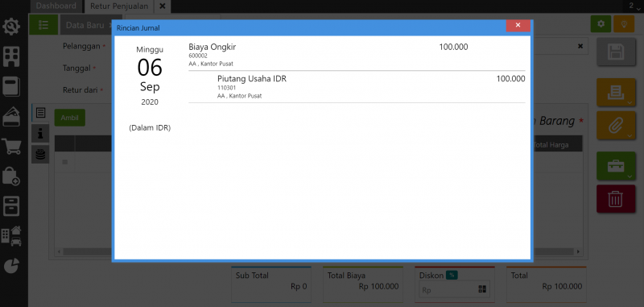Open the fixed assets module in sidebar
This screenshot has width=644, height=307.
pyautogui.click(x=11, y=236)
